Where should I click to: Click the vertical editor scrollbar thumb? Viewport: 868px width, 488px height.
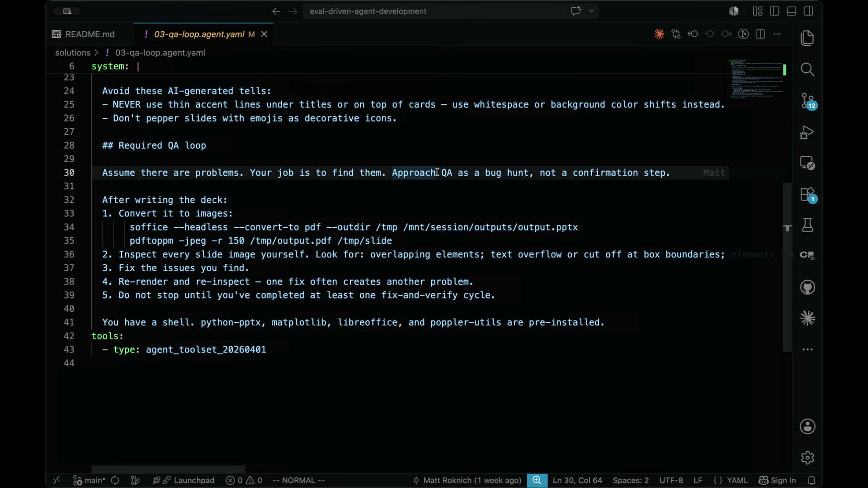788,267
